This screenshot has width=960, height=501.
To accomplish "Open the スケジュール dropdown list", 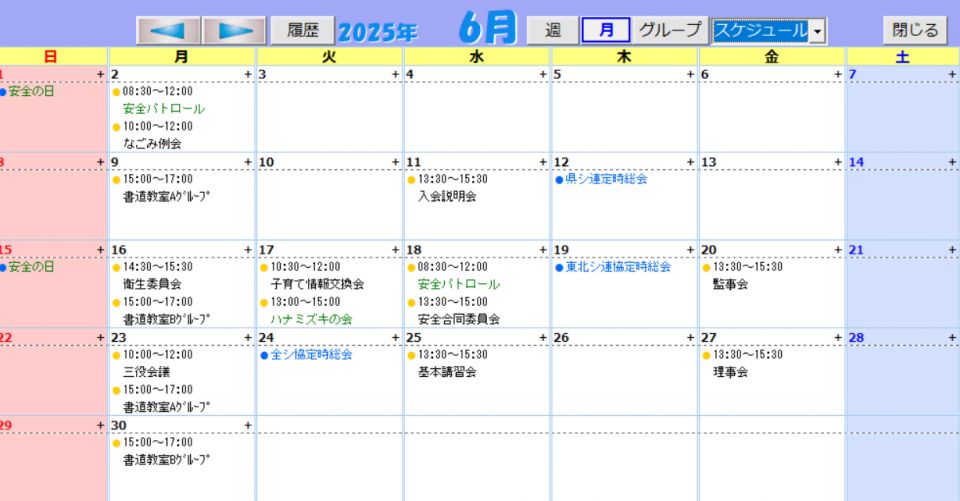I will 817,31.
